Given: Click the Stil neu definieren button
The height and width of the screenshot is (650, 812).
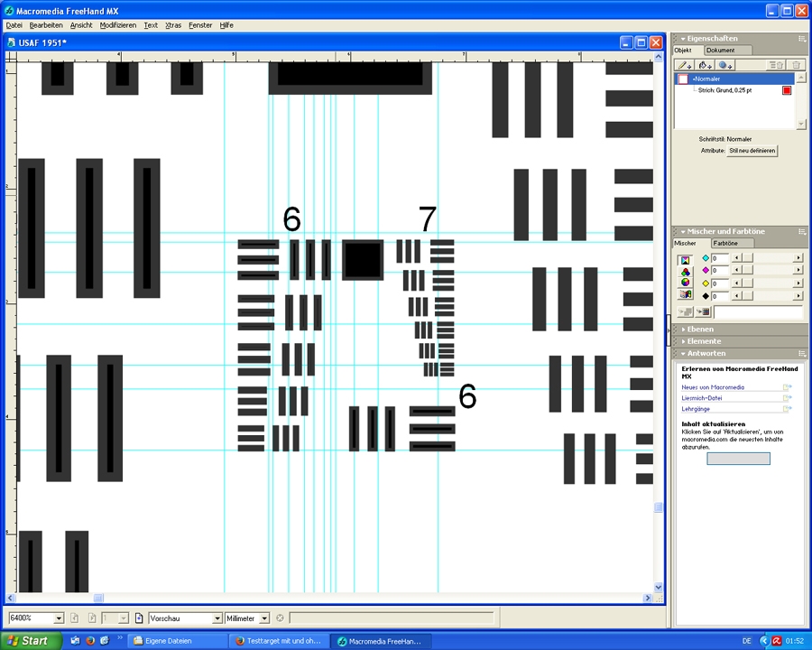Looking at the screenshot, I should tap(752, 151).
